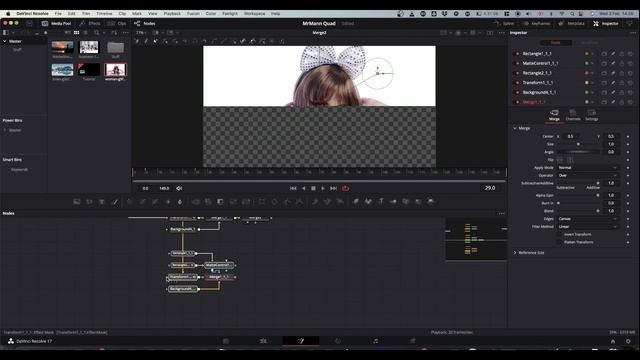This screenshot has height=360, width=640.
Task: Open Project Manager home icon
Action: [613, 341]
